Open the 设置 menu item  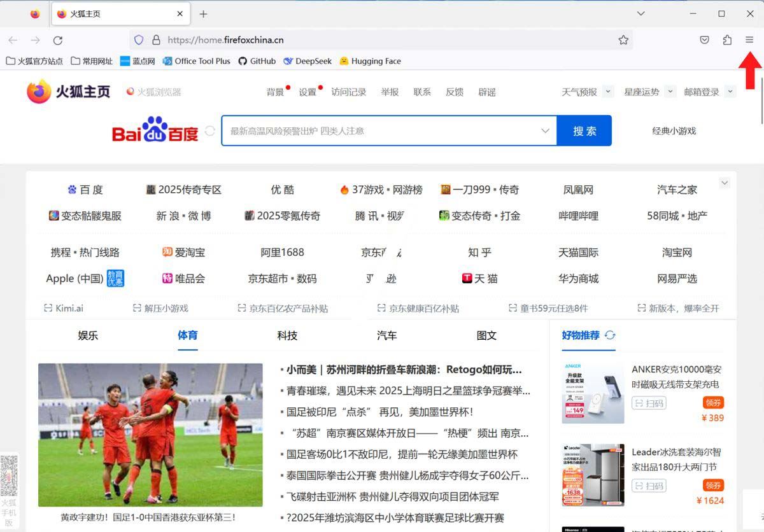[308, 92]
